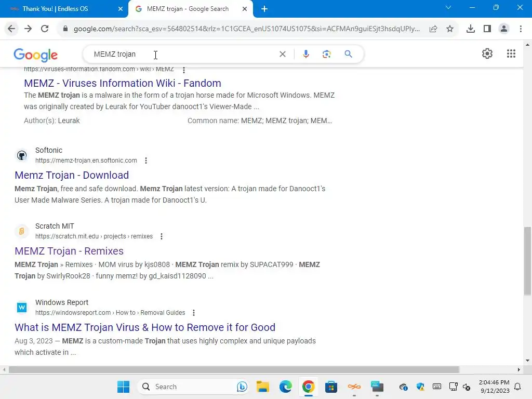Open Memz Trojan Download link
This screenshot has height=399, width=532.
[x=72, y=175]
